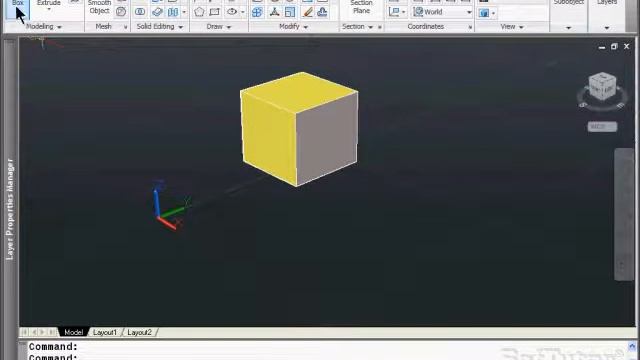640x360 pixels.
Task: Expand the Solid Editing panel
Action: [x=160, y=27]
